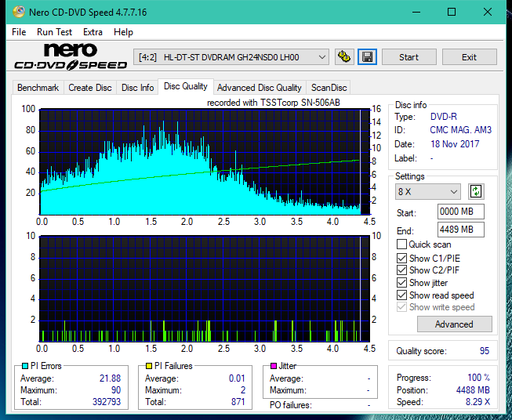Viewport: 512px width, 420px height.
Task: Save results with floppy disk icon
Action: 368,57
